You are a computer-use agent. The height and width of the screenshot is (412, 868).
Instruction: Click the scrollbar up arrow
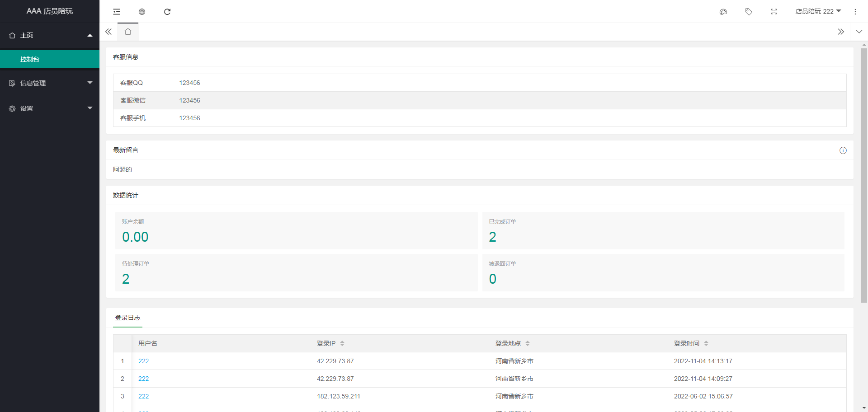tap(864, 45)
